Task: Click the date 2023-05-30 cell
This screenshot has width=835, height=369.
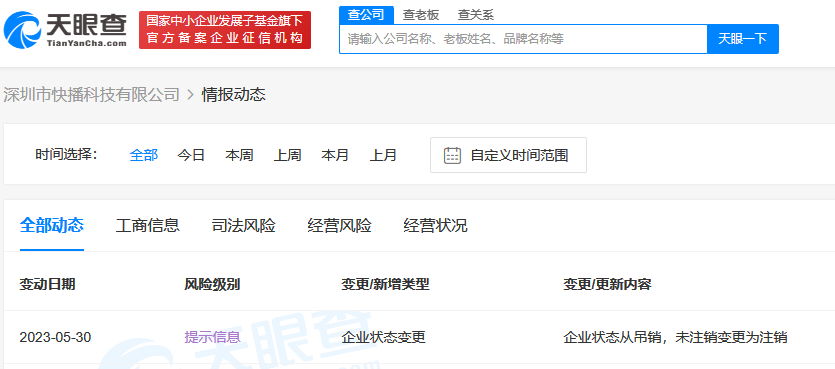Action: (x=55, y=337)
